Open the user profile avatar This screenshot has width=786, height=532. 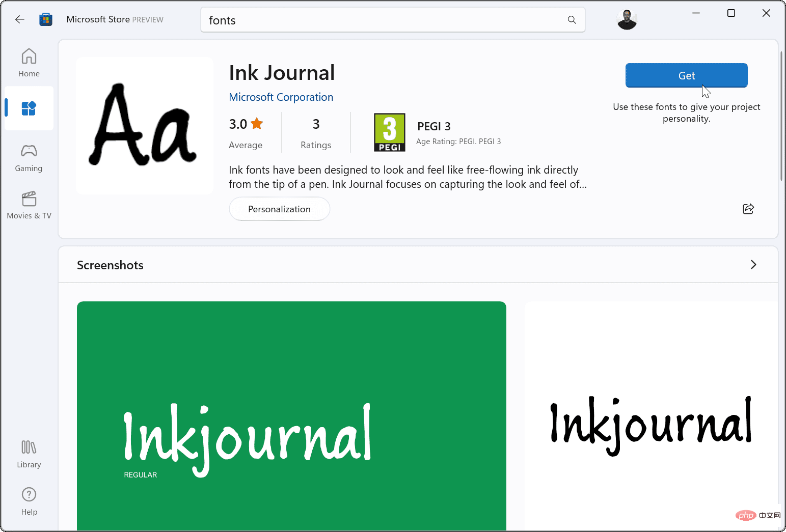(627, 20)
